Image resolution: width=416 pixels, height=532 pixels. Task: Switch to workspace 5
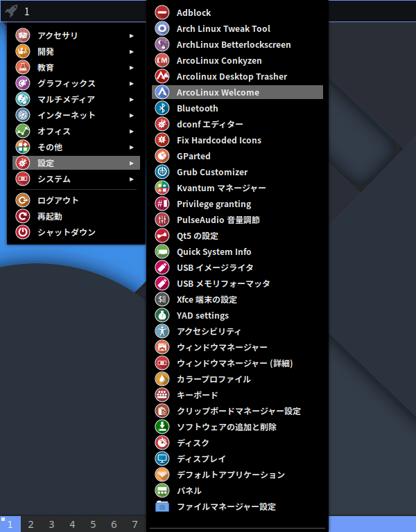(93, 524)
